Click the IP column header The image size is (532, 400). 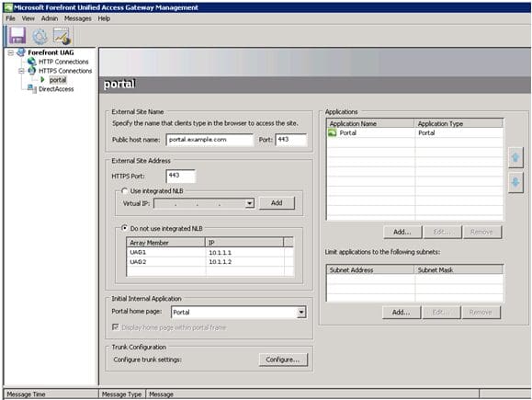tap(244, 243)
